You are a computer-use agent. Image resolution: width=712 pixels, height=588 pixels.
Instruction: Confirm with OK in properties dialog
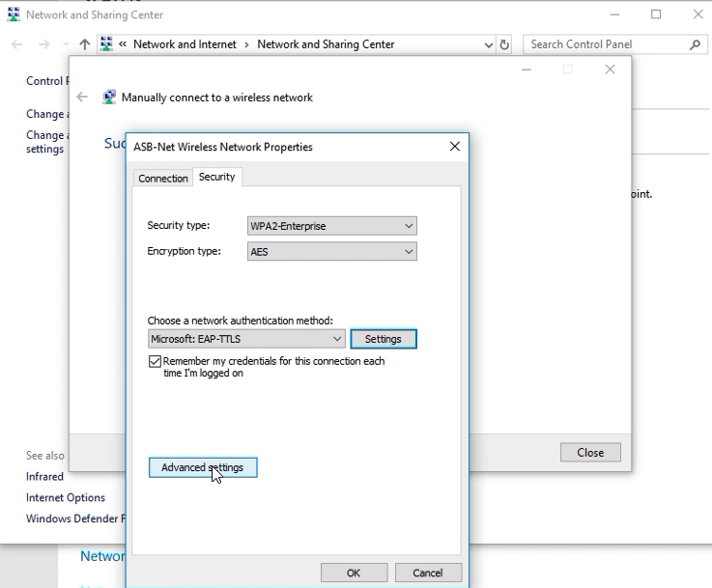354,573
